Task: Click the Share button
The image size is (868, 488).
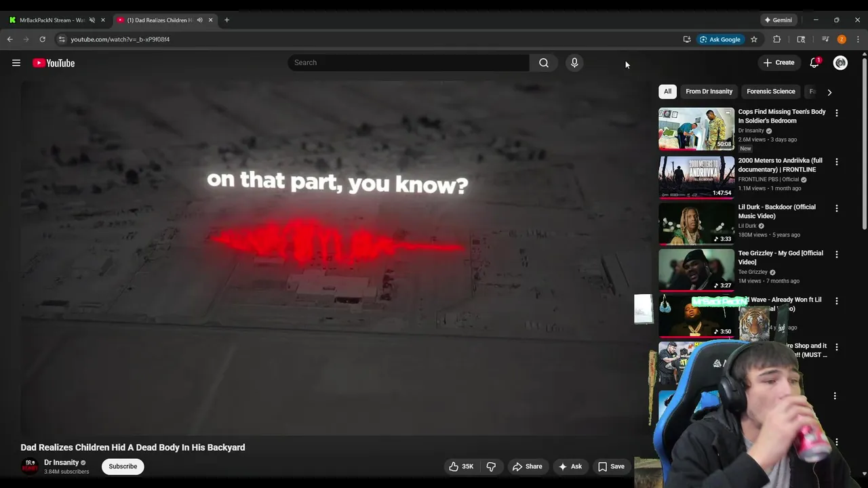Action: [527, 466]
